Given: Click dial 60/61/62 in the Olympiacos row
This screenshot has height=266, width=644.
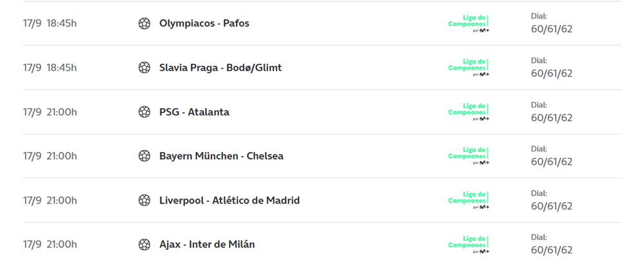Looking at the screenshot, I should tap(551, 28).
